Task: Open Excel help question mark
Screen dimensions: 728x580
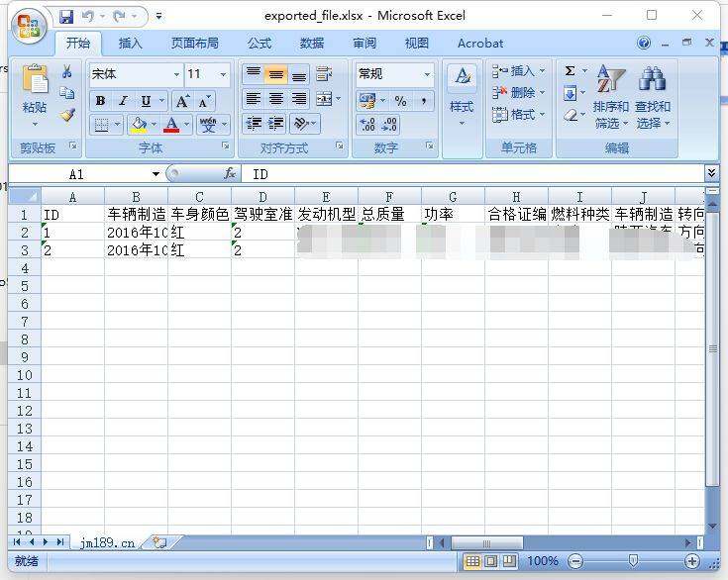Action: (x=644, y=44)
